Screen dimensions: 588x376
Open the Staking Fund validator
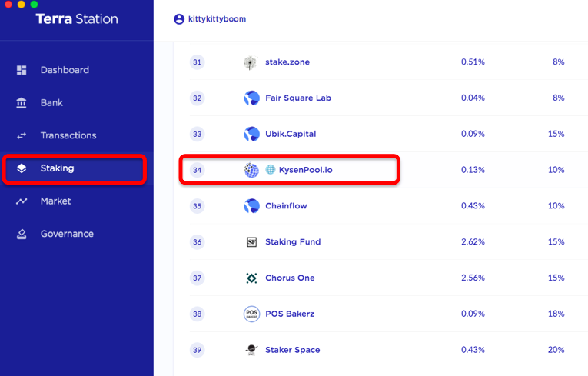pyautogui.click(x=293, y=242)
